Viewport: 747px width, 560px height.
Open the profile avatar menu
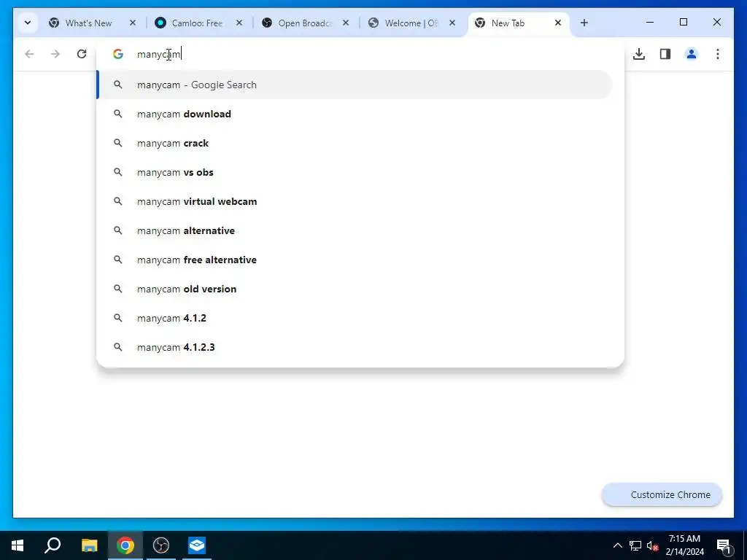click(692, 54)
